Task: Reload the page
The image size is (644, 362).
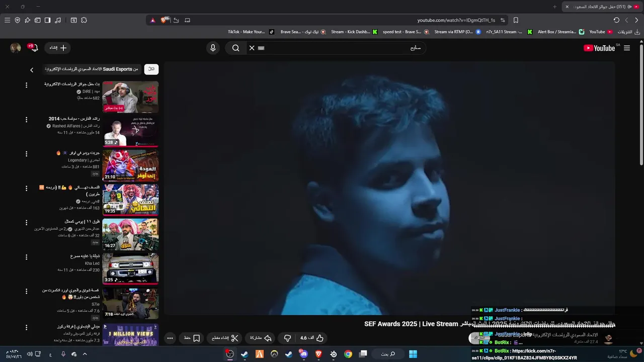Action: (616, 20)
